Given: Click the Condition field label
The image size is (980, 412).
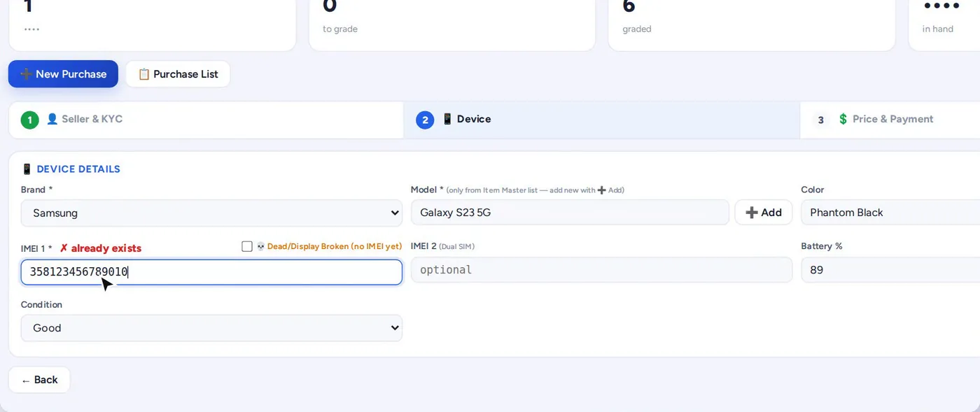Looking at the screenshot, I should coord(41,305).
